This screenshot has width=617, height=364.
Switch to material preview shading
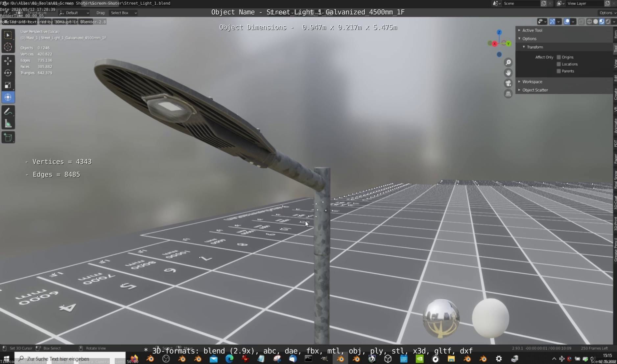click(602, 22)
